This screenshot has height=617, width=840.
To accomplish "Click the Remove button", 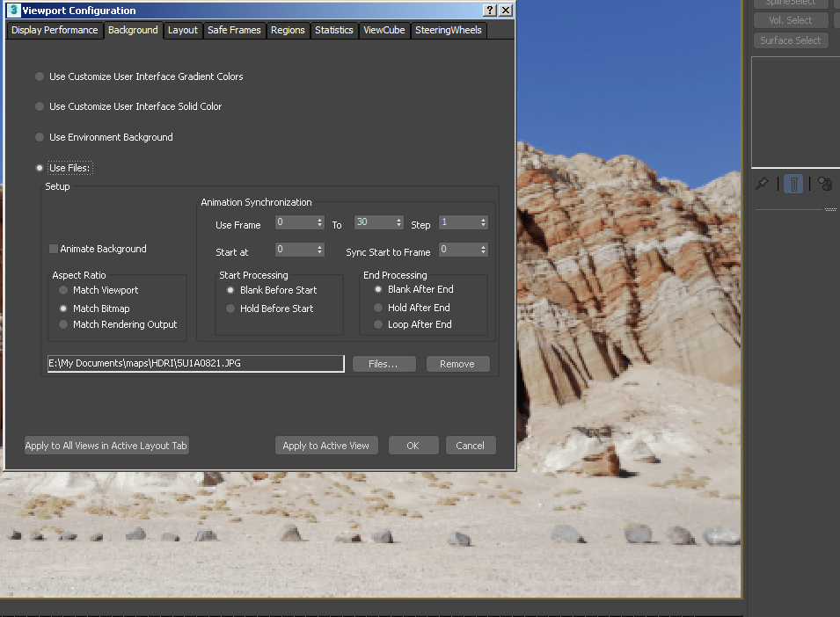I will point(457,364).
